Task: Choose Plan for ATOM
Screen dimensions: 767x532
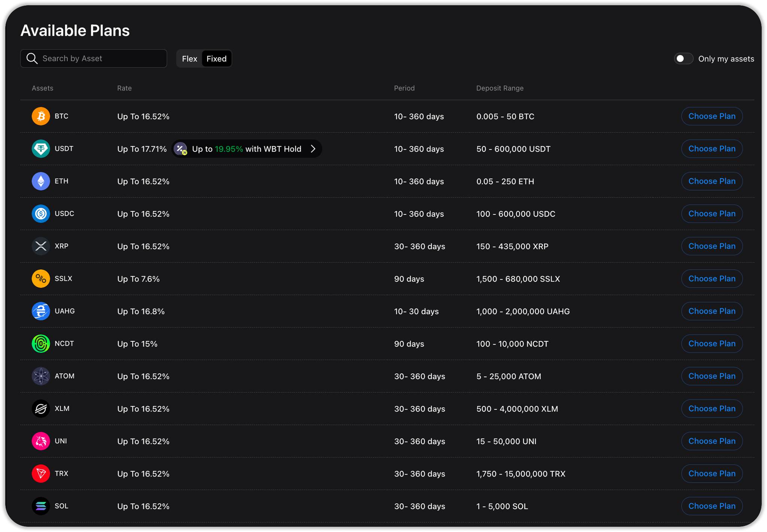Action: click(x=712, y=376)
